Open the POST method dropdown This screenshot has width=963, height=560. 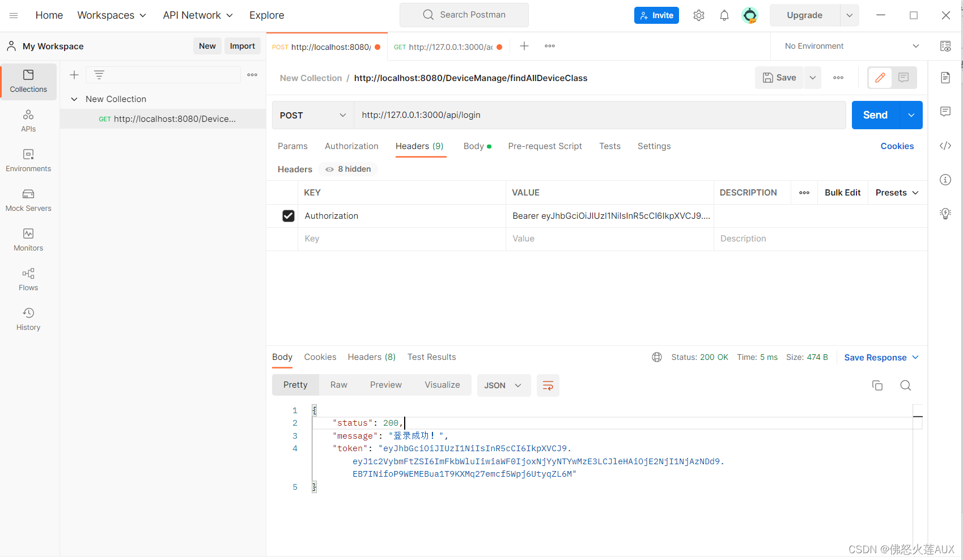pyautogui.click(x=312, y=115)
